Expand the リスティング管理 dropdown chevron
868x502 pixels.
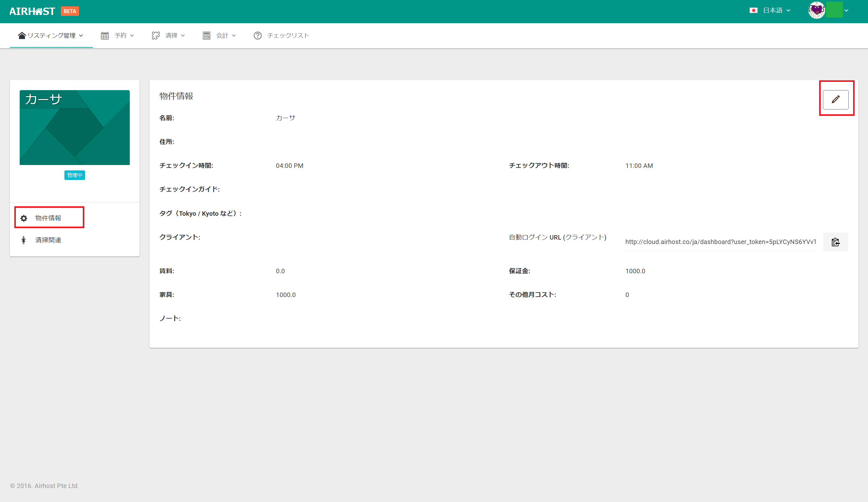tap(81, 36)
